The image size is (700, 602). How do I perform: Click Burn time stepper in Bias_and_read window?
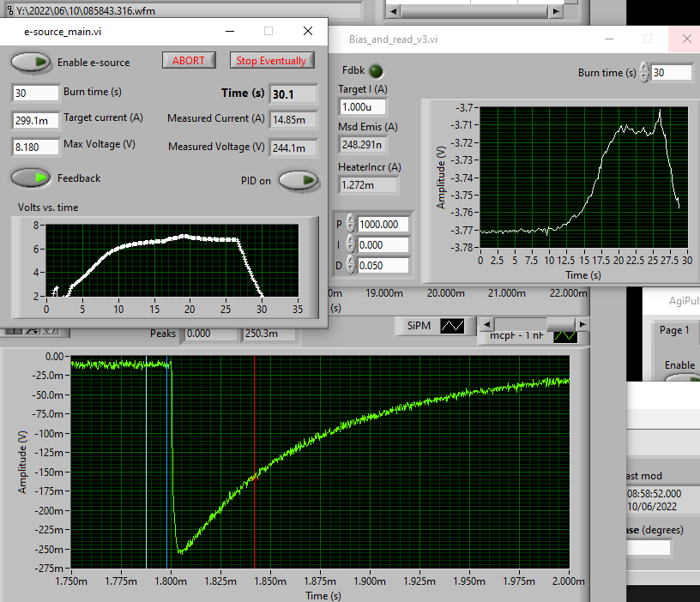[x=644, y=74]
